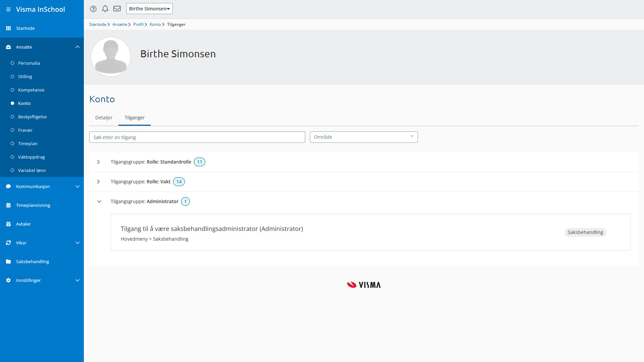Image resolution: width=644 pixels, height=362 pixels.
Task: Select Stilling under Ansatte
Action: click(25, 76)
